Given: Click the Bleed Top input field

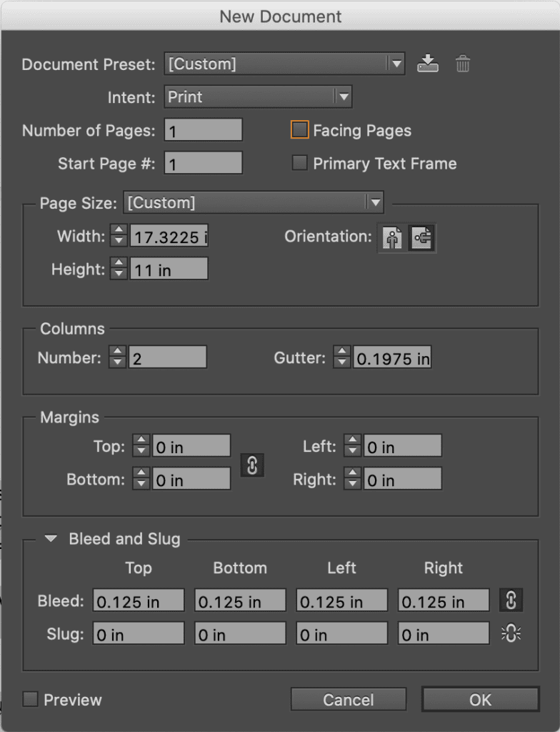Looking at the screenshot, I should 138,600.
